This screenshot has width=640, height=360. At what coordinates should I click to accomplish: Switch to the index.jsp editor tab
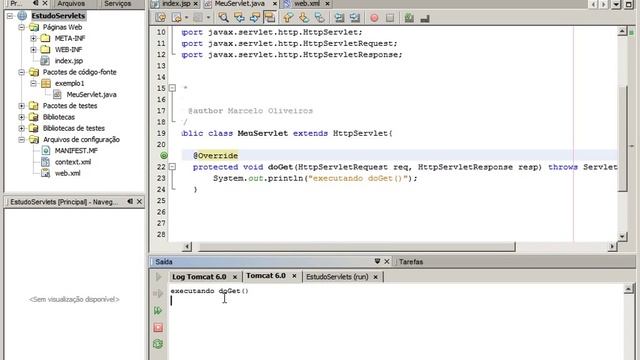pyautogui.click(x=176, y=3)
